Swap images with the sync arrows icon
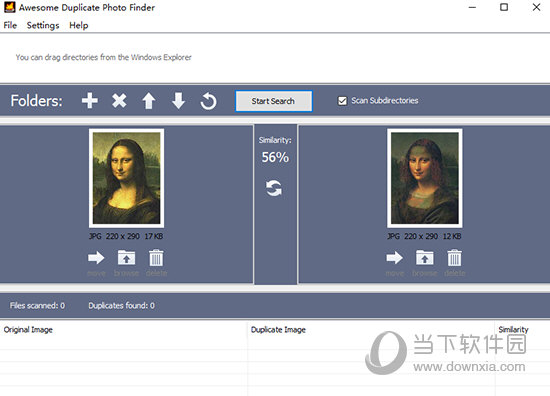This screenshot has height=396, width=550. tap(274, 188)
